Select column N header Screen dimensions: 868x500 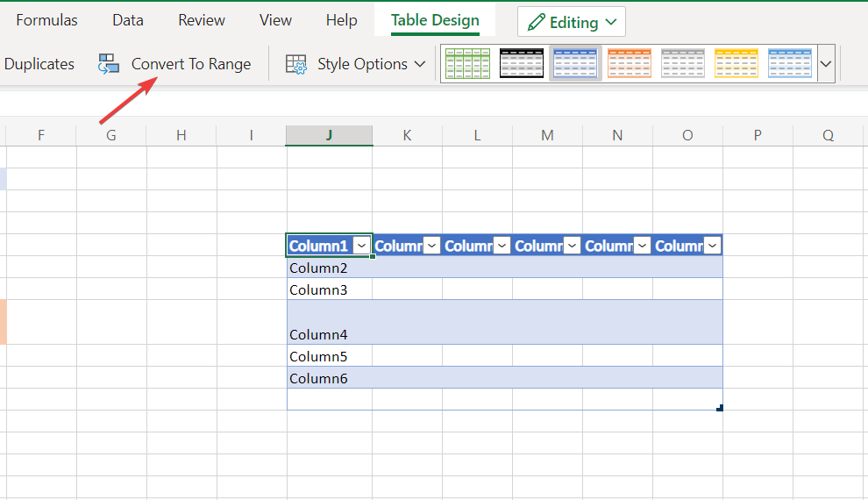(617, 135)
